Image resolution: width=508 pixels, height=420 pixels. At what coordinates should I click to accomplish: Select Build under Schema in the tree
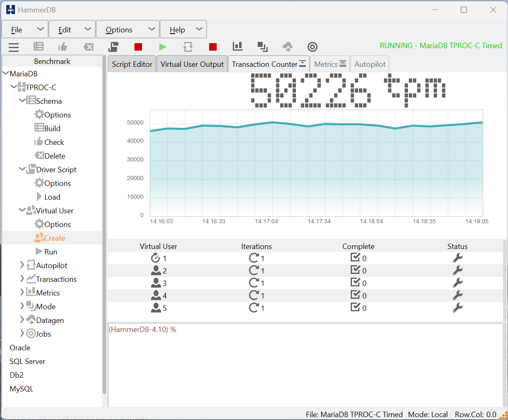(x=52, y=128)
